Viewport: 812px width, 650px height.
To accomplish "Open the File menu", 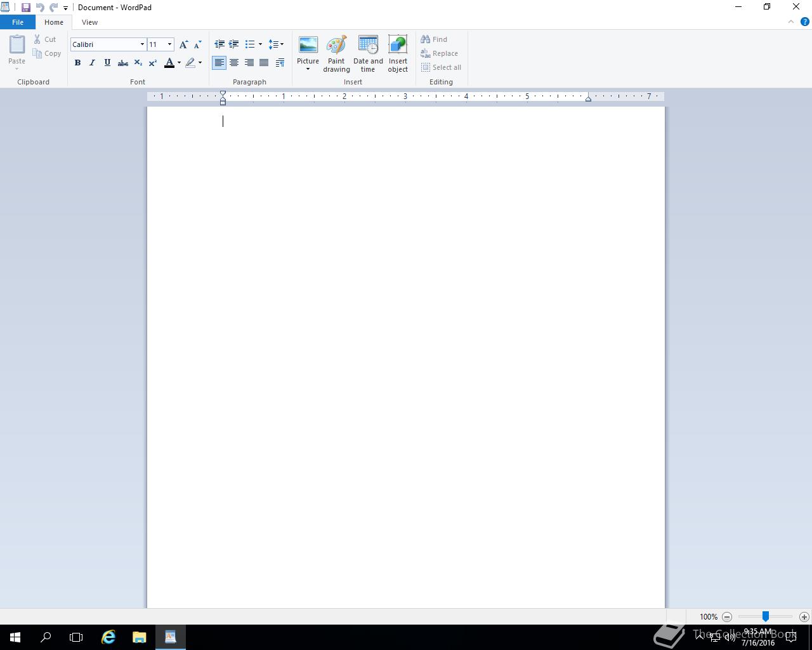I will (x=18, y=22).
